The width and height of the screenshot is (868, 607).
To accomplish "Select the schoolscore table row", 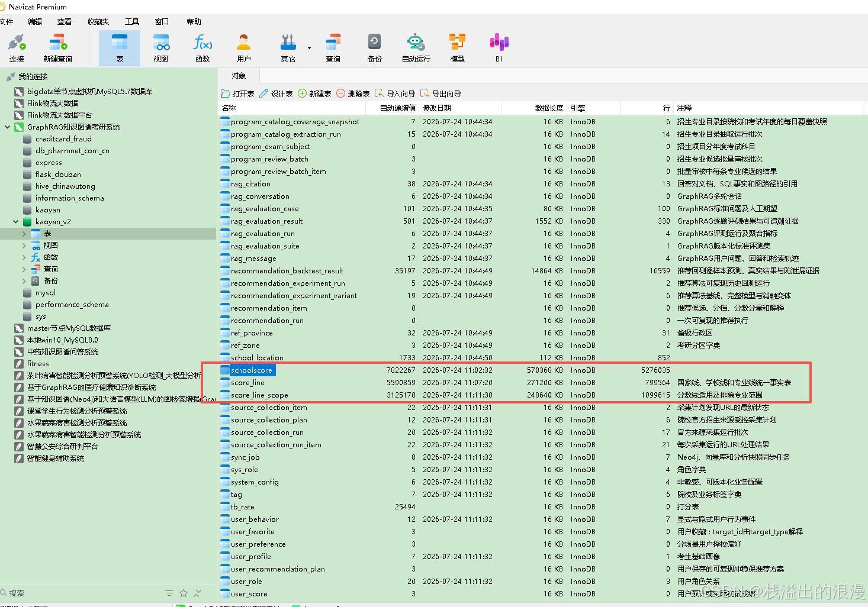I will (x=542, y=370).
